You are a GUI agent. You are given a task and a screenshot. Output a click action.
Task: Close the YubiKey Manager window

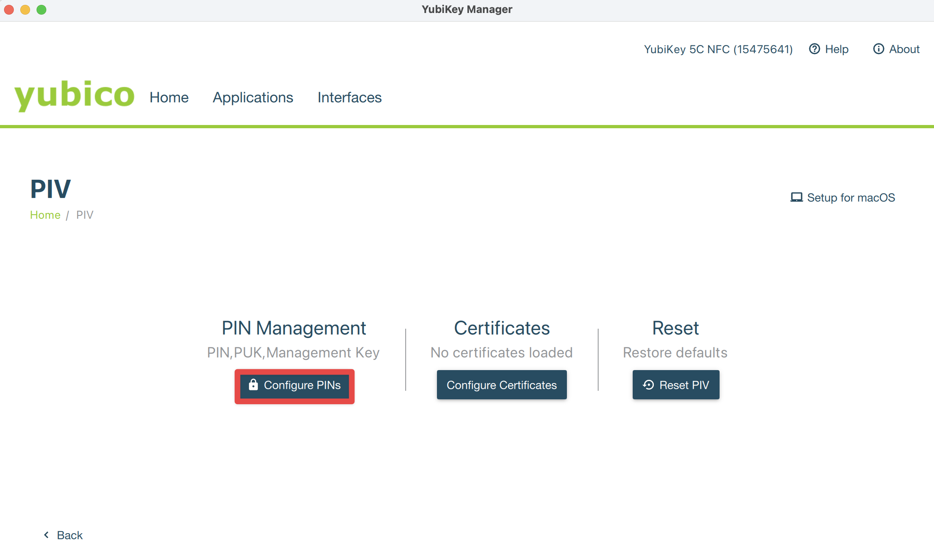[x=9, y=10]
